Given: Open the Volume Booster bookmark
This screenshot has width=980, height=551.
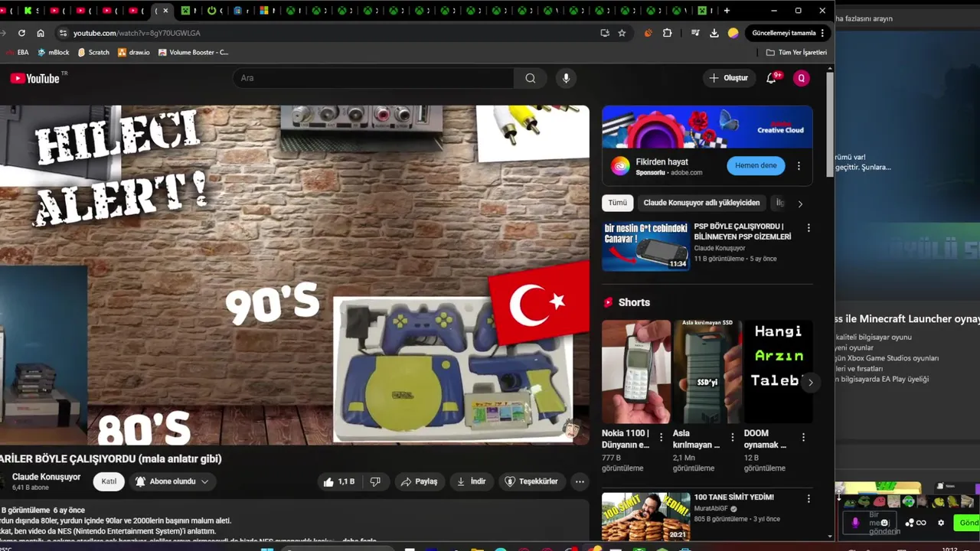Looking at the screenshot, I should pyautogui.click(x=194, y=52).
